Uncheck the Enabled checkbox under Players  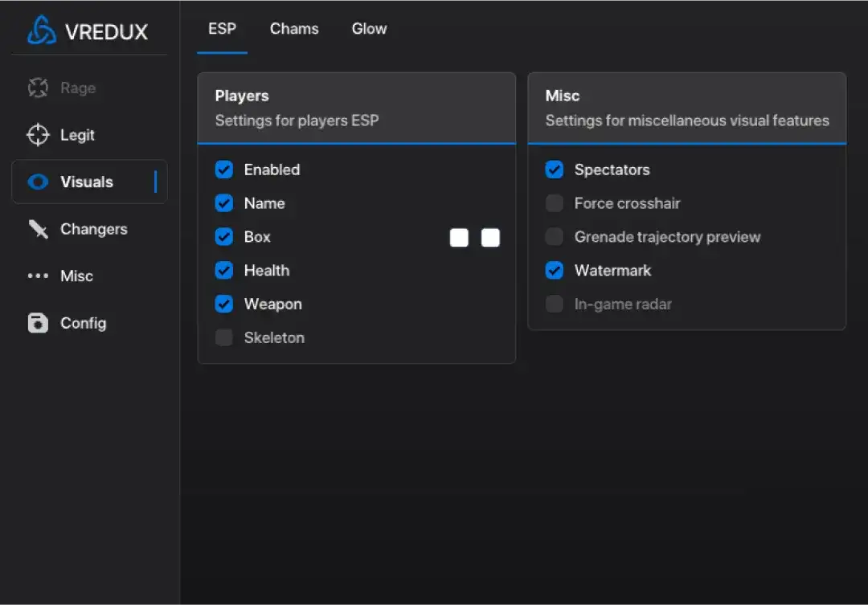coord(224,170)
